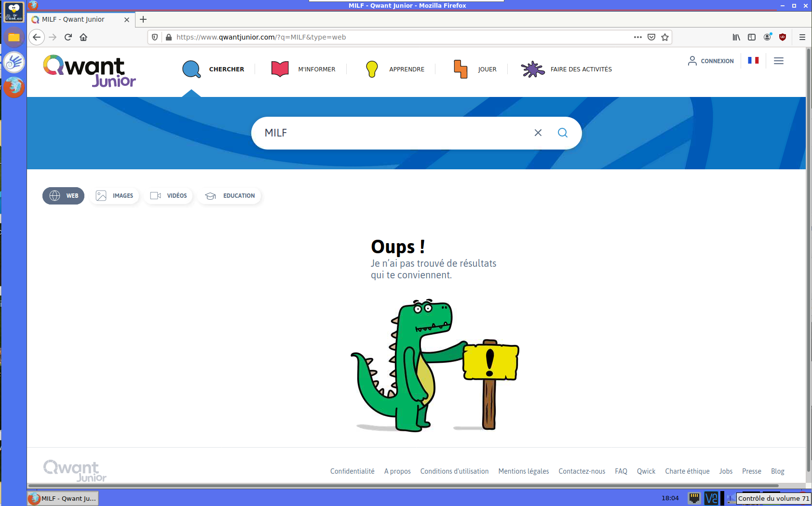Open the JOUER section
The height and width of the screenshot is (506, 812).
point(474,69)
